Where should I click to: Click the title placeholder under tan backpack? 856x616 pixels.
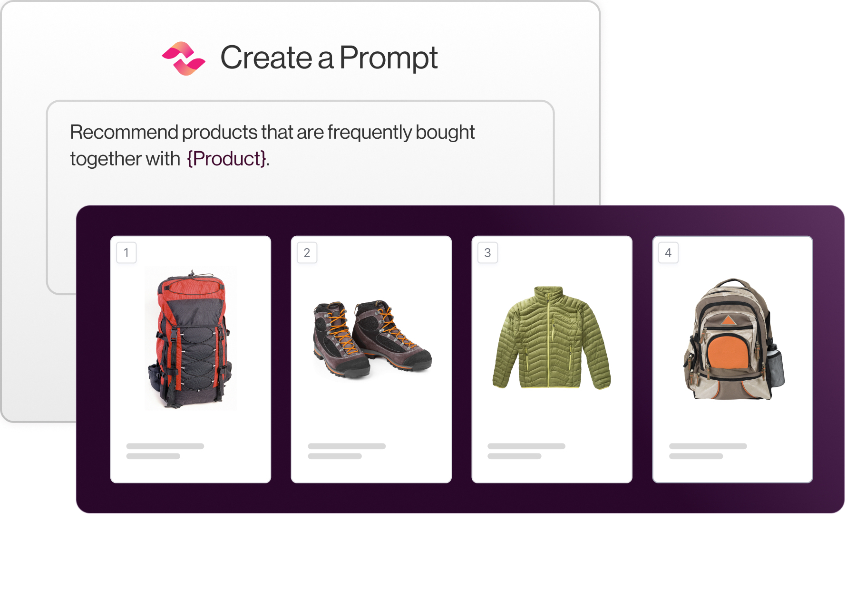point(708,446)
